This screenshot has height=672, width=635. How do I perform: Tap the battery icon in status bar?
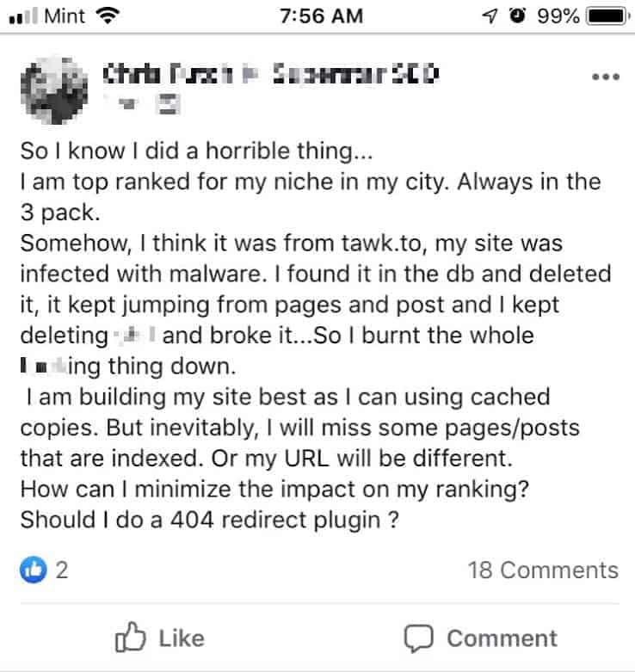point(612,15)
